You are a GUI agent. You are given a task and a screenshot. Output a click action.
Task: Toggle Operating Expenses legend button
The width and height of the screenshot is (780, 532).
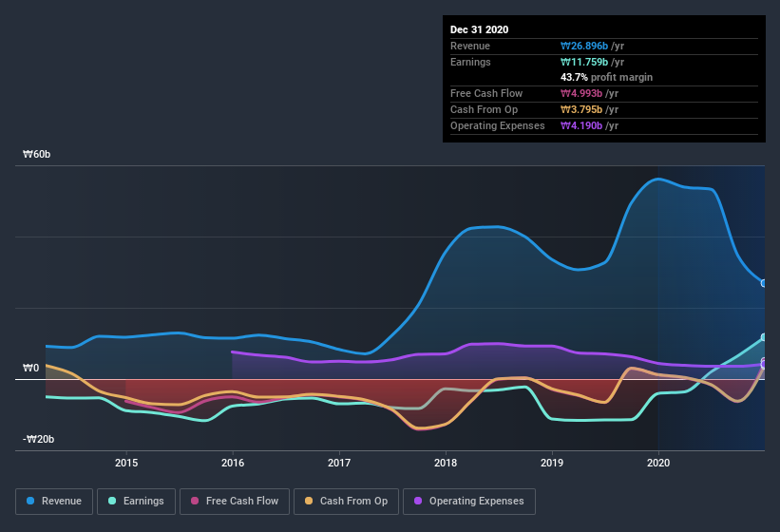click(468, 501)
